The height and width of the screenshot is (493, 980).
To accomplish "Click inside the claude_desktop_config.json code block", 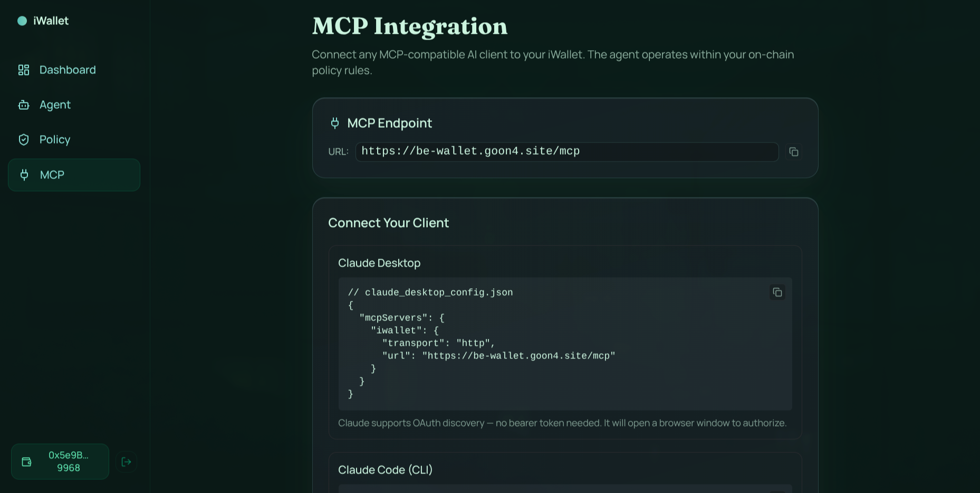I will pos(565,344).
